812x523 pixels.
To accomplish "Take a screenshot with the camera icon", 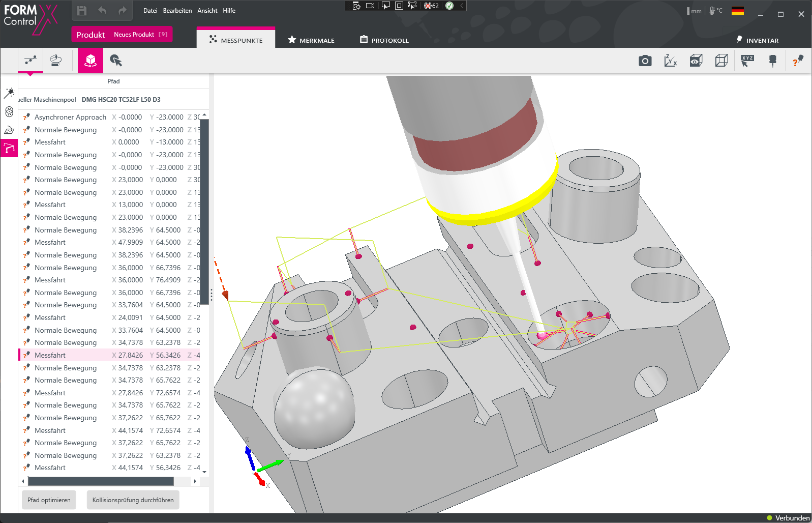I will click(645, 61).
